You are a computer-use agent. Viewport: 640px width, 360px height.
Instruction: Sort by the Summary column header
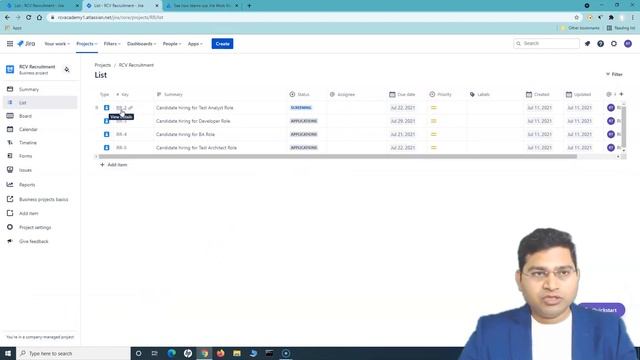click(169, 94)
